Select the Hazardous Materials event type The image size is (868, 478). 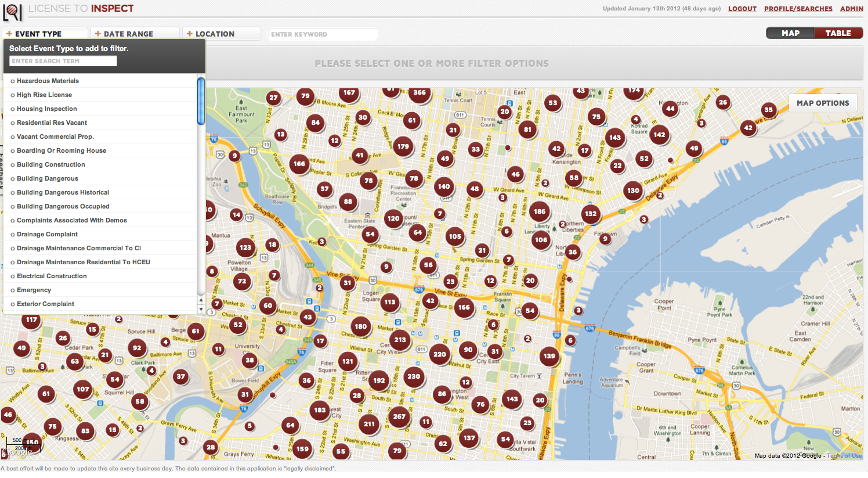tap(48, 81)
